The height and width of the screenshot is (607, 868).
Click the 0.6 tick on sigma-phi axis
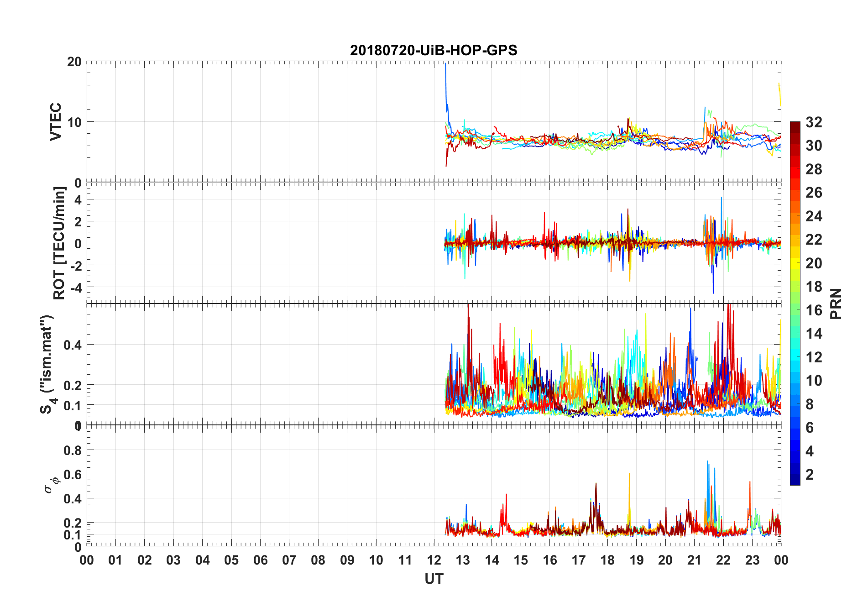pos(73,474)
